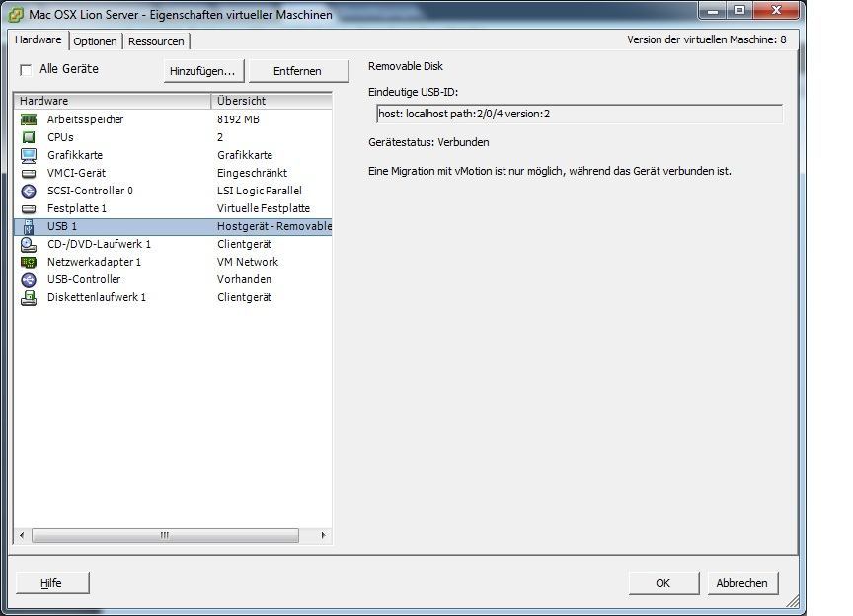Click the hardware list horizontal scrollbar thumb
The image size is (853, 616).
(x=165, y=535)
